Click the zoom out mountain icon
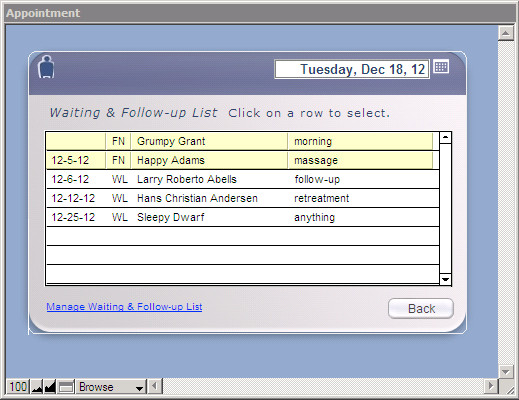 [37, 387]
